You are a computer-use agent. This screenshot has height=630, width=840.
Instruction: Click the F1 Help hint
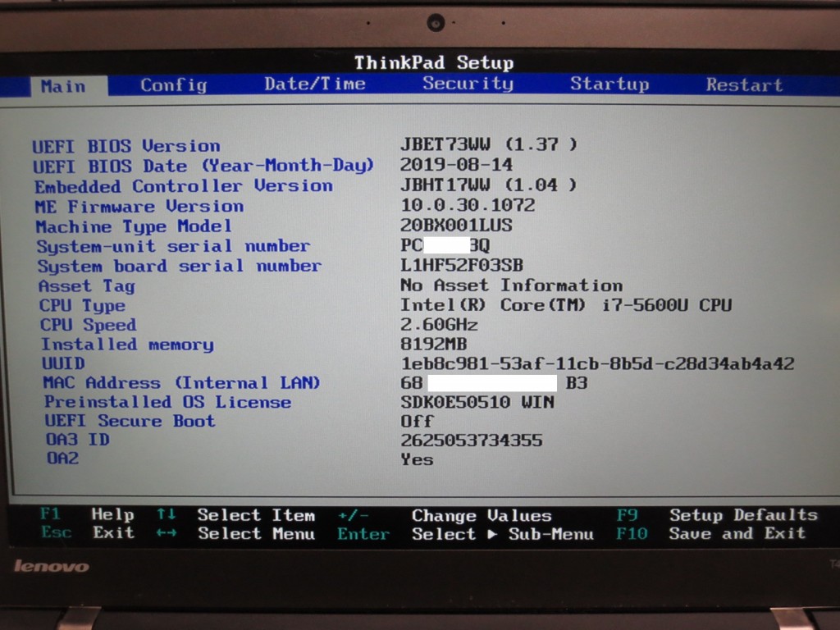(x=87, y=514)
